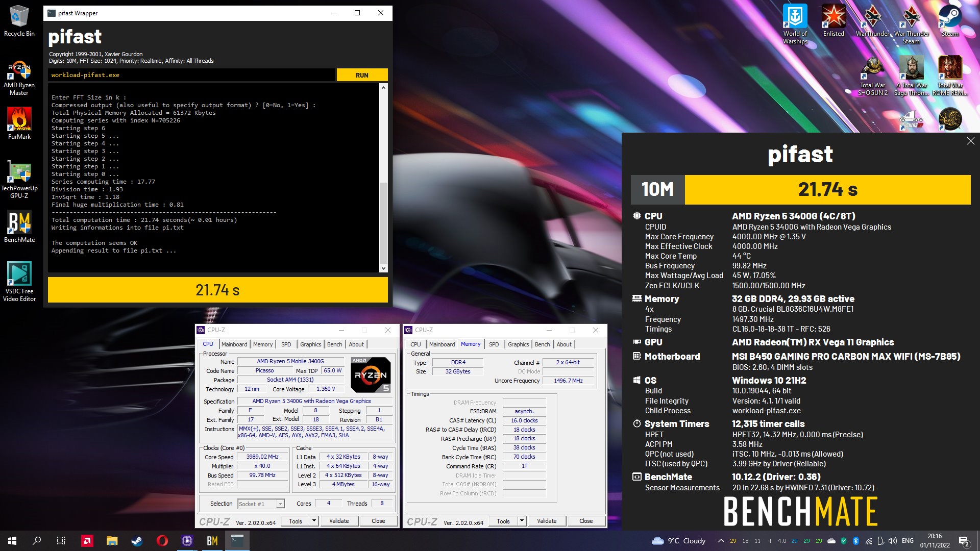Open Tools dropdown arrow in left CPU-Z
The height and width of the screenshot is (551, 980).
coord(314,521)
